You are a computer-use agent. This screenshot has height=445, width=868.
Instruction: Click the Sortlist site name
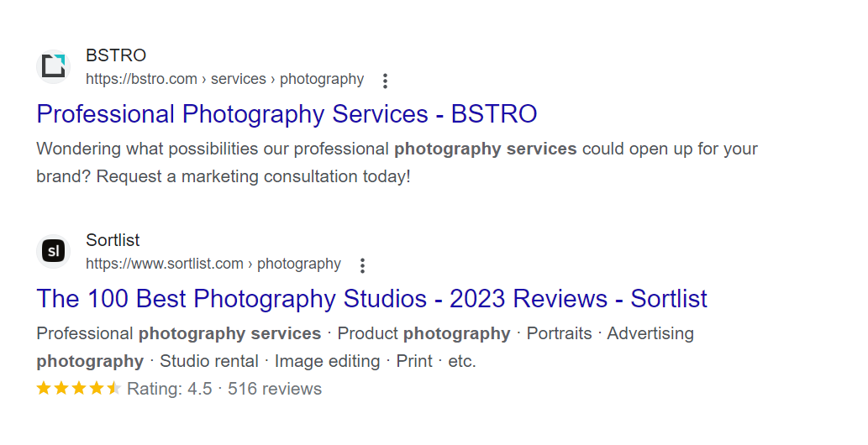point(113,240)
